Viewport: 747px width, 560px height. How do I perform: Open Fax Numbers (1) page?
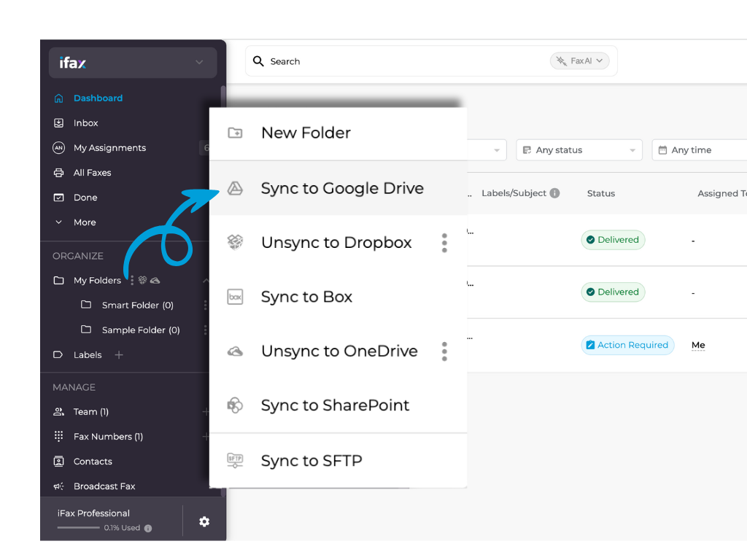click(x=108, y=436)
